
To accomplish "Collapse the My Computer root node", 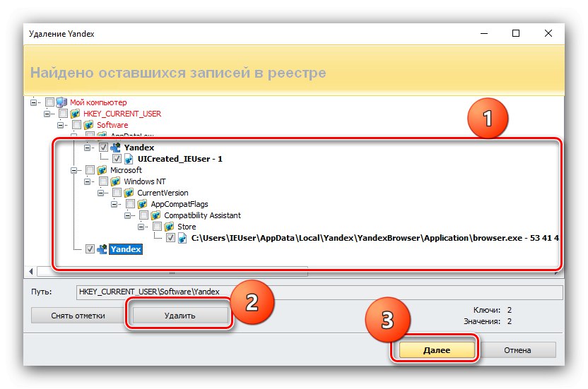I will (34, 102).
